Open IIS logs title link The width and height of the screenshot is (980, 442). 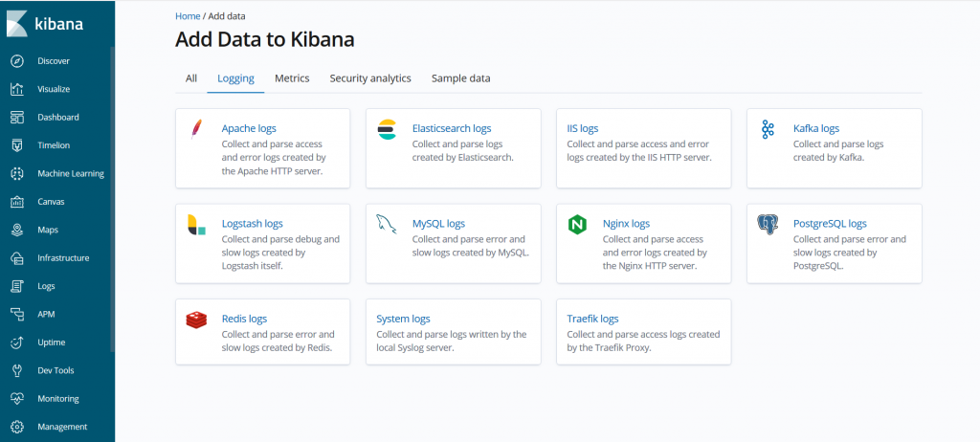pyautogui.click(x=583, y=128)
